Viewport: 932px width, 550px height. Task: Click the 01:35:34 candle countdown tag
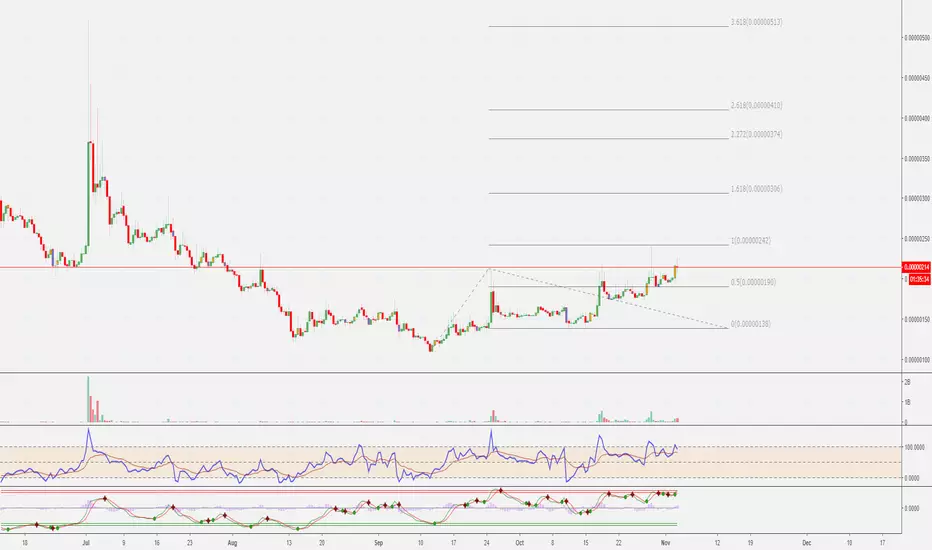point(919,279)
